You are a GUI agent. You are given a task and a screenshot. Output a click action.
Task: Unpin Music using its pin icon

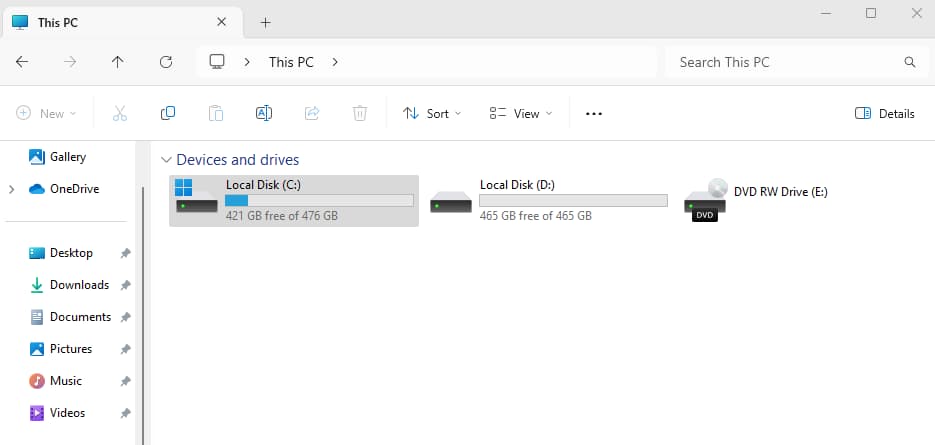pos(125,381)
